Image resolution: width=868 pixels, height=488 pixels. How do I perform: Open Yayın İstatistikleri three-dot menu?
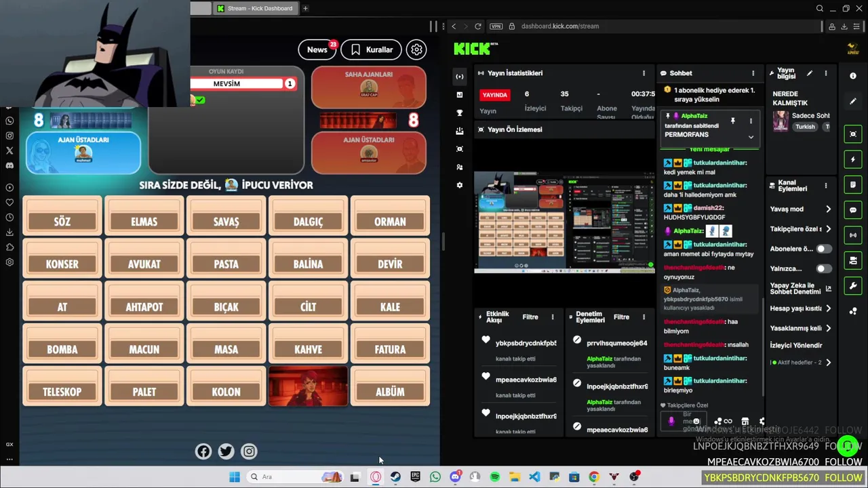point(644,73)
